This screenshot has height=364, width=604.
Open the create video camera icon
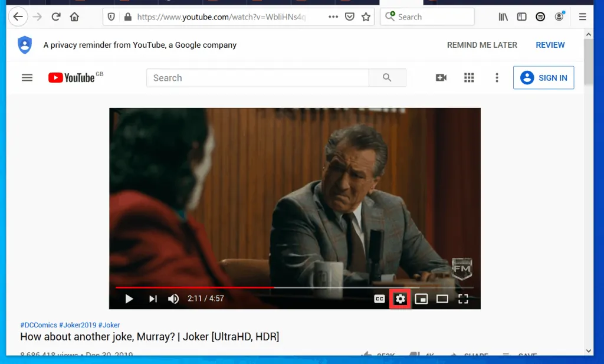click(441, 78)
